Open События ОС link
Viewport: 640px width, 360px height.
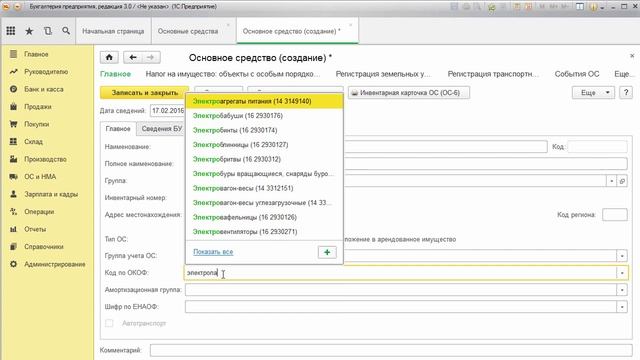click(x=577, y=74)
